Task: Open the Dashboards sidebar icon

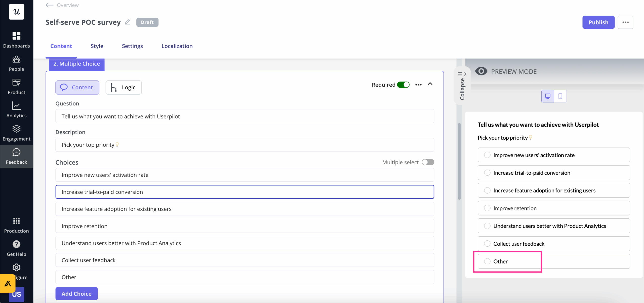Action: click(x=16, y=36)
